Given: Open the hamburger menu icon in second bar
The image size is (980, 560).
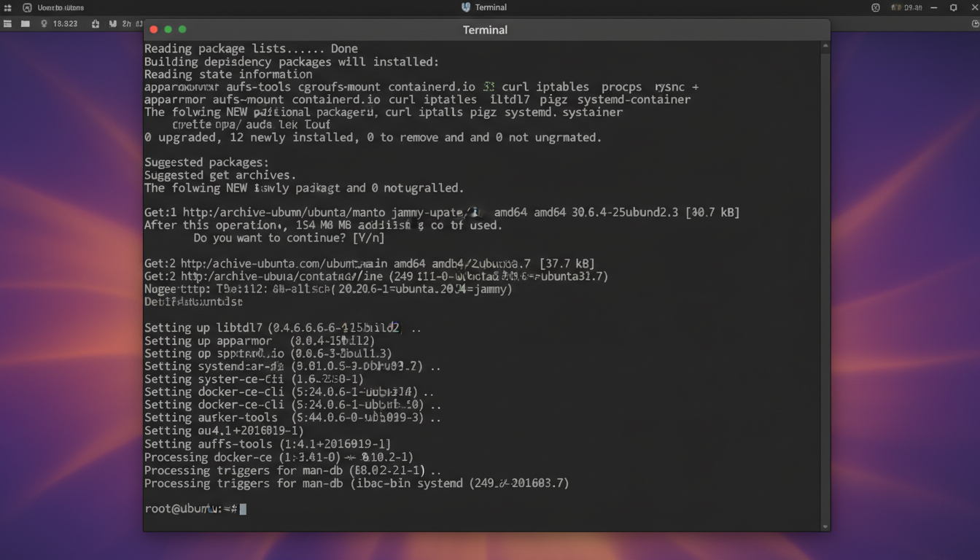Looking at the screenshot, I should 8,23.
